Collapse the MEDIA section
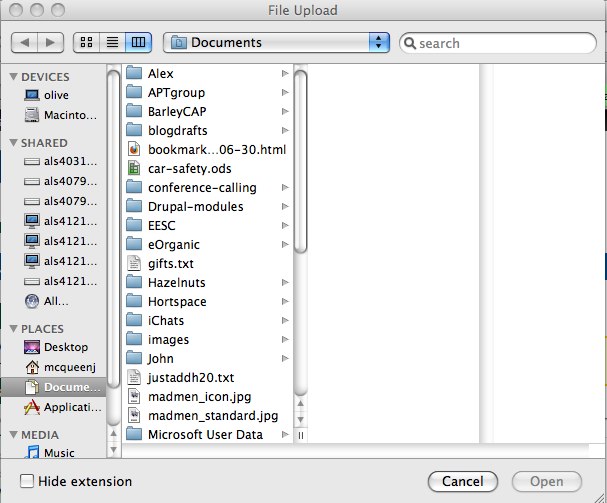This screenshot has width=607, height=503. [x=14, y=434]
